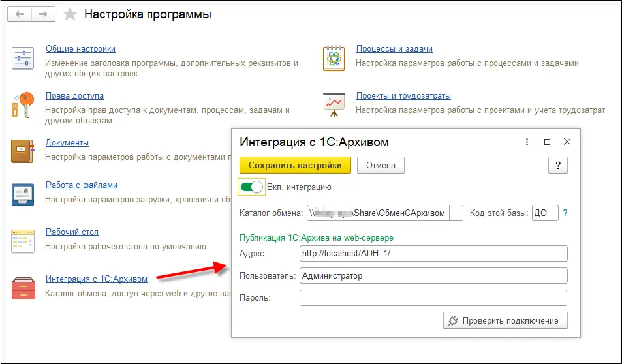Open Проекты и трудозатраты link
The height and width of the screenshot is (364, 622).
tap(403, 95)
